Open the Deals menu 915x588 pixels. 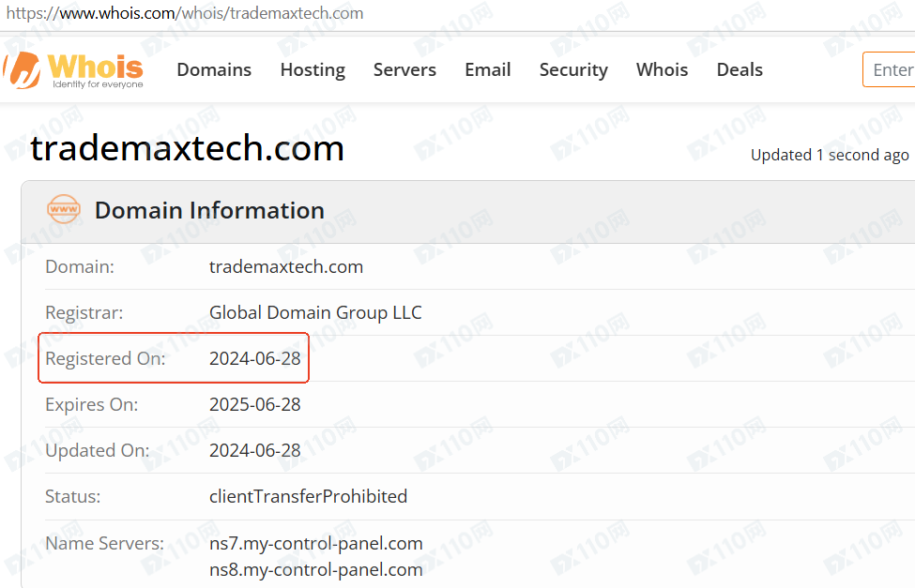point(740,70)
